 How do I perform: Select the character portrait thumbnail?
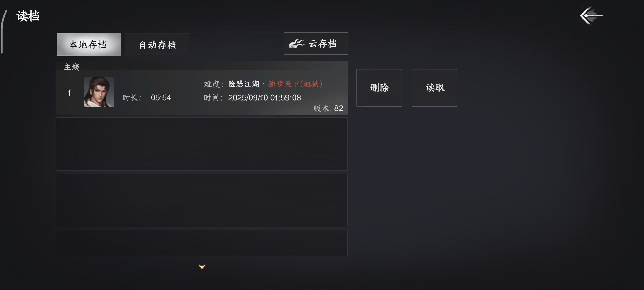click(x=99, y=92)
